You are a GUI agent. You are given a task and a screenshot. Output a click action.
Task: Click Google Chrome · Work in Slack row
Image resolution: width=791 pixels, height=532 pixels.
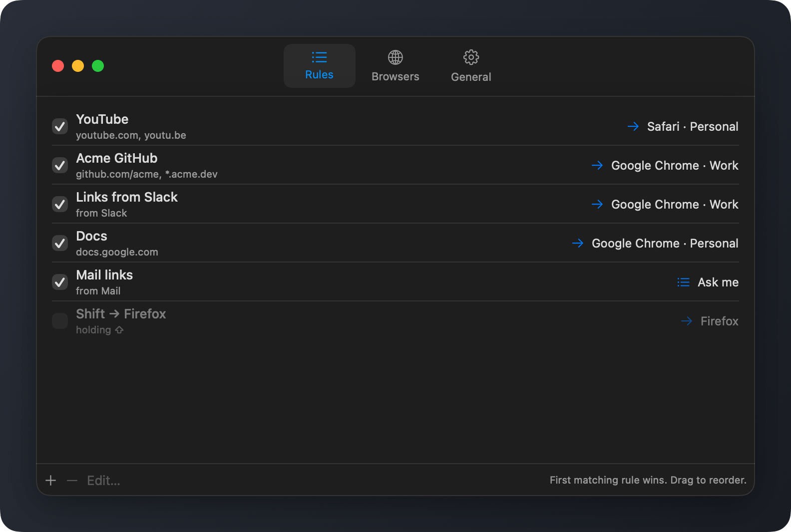click(675, 204)
